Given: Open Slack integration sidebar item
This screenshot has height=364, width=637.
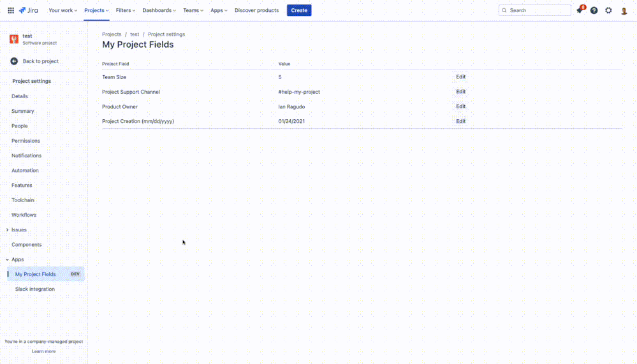Looking at the screenshot, I should click(x=35, y=289).
